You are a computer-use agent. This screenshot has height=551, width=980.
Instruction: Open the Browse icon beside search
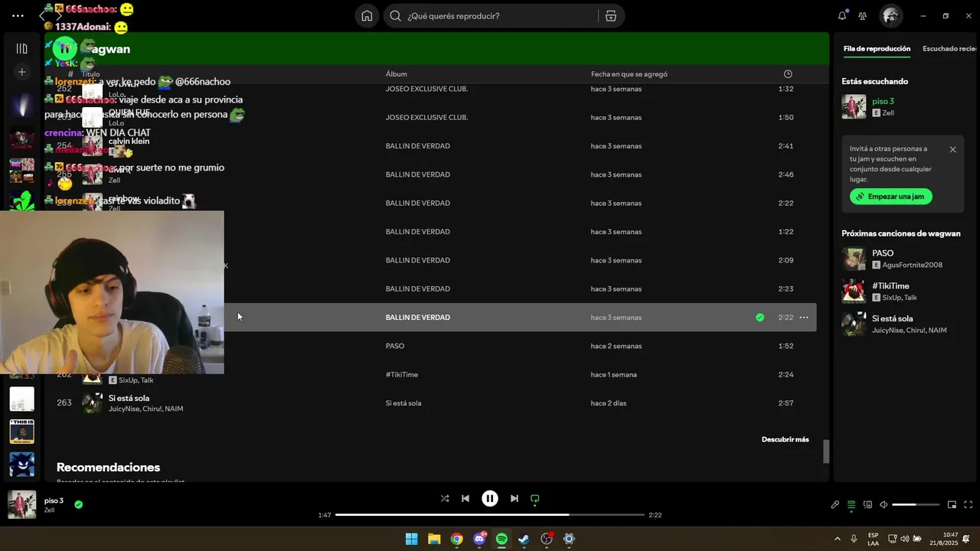click(610, 16)
